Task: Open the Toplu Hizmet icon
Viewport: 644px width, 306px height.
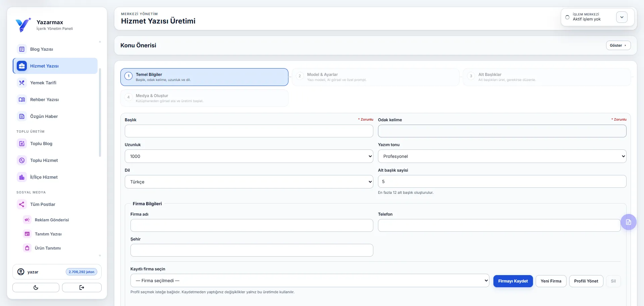Action: pos(22,160)
